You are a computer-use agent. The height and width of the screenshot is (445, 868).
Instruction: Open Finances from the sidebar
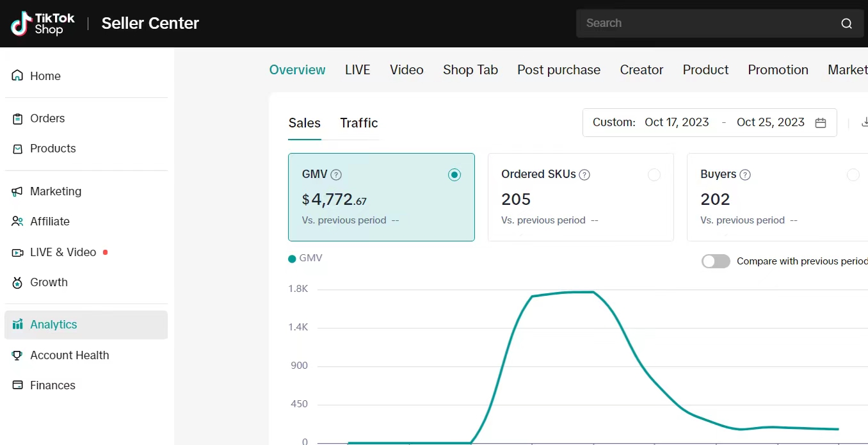52,385
